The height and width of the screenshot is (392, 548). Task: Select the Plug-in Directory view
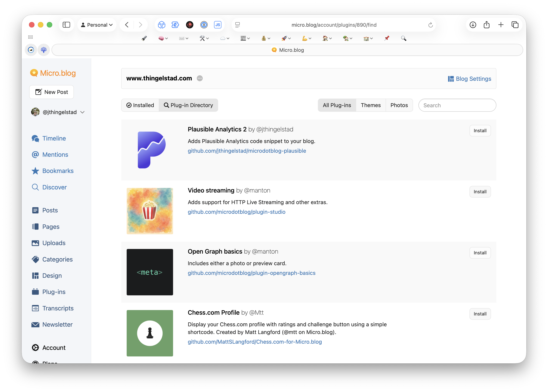189,105
